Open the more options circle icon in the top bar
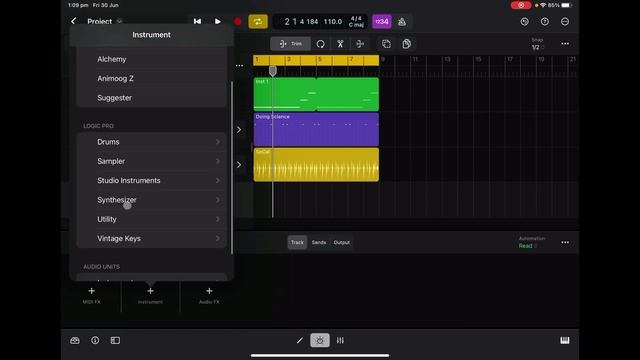Image resolution: width=640 pixels, height=360 pixels. pyautogui.click(x=565, y=22)
